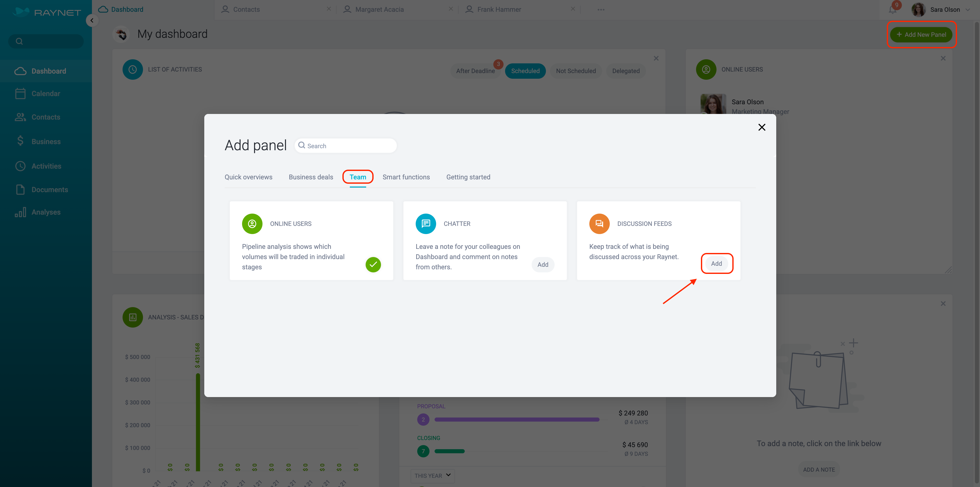Click the page vertical scrollbar

pyautogui.click(x=977, y=251)
